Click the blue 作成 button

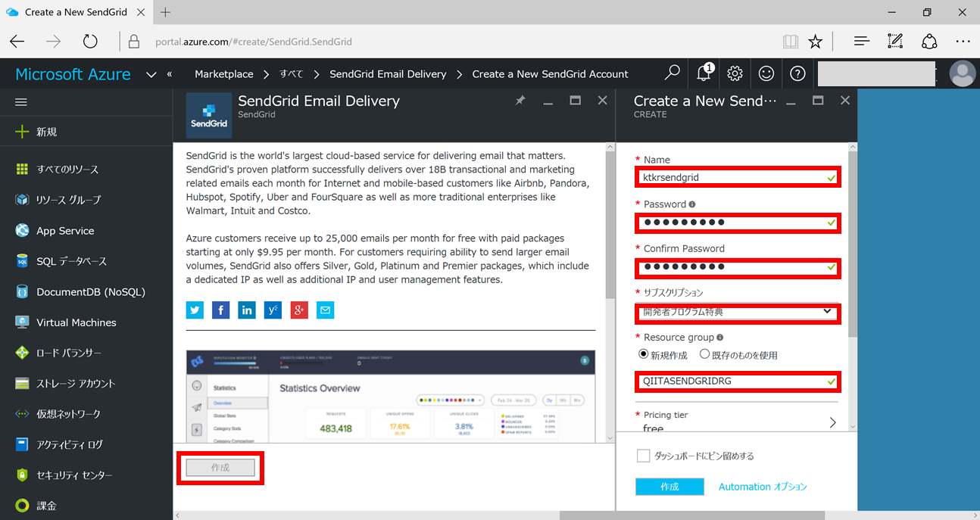(x=669, y=487)
